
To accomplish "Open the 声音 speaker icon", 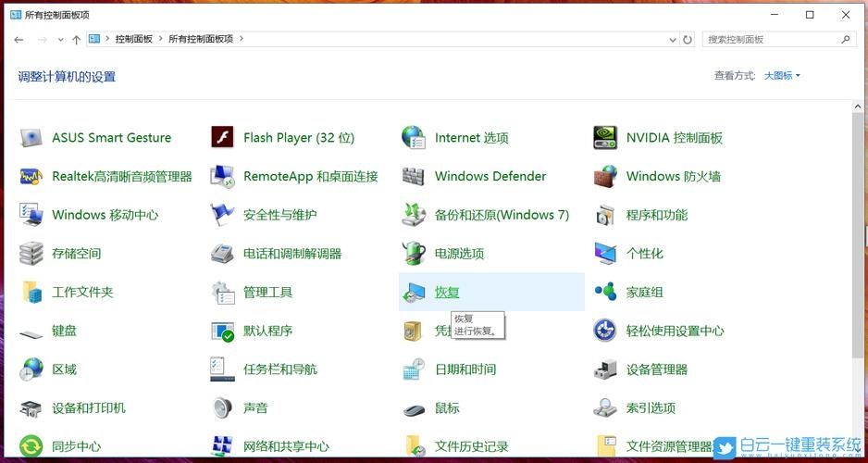I will click(222, 408).
